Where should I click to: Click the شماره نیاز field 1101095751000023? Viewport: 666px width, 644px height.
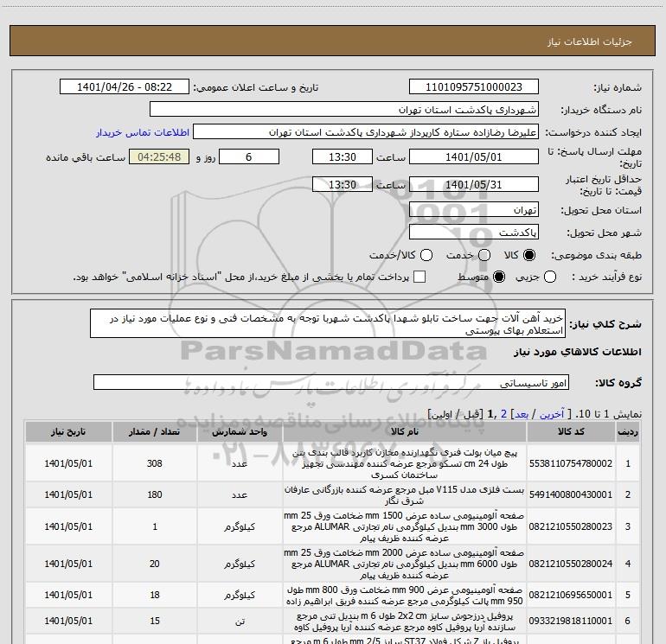pyautogui.click(x=474, y=87)
